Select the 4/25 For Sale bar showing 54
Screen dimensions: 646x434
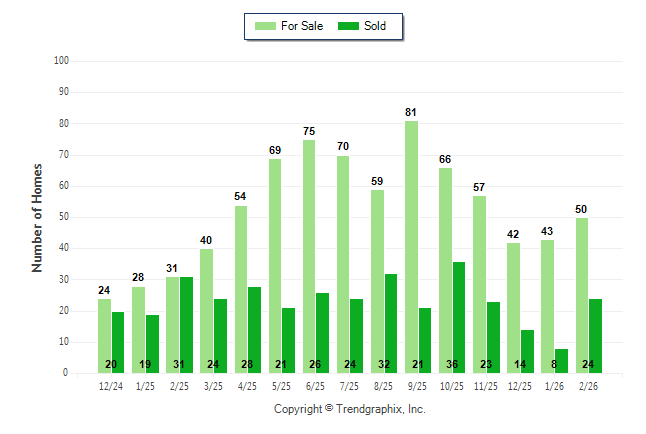pos(241,289)
